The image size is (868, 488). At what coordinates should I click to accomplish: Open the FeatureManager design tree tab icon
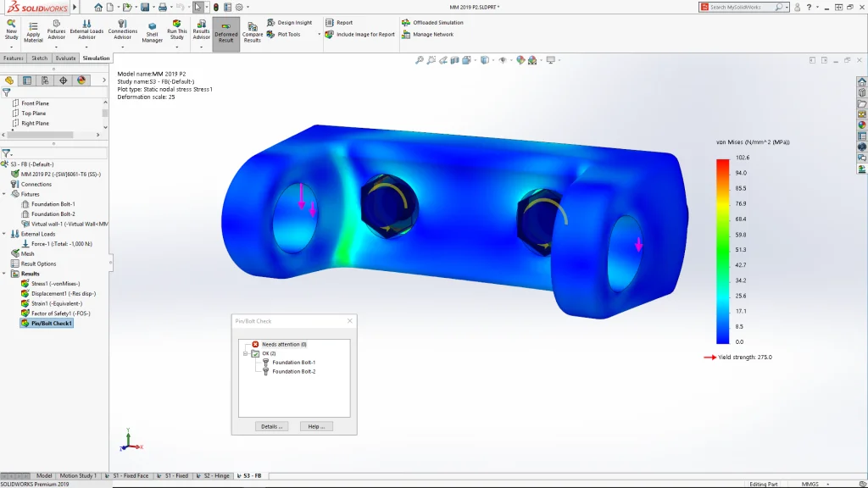click(x=8, y=80)
